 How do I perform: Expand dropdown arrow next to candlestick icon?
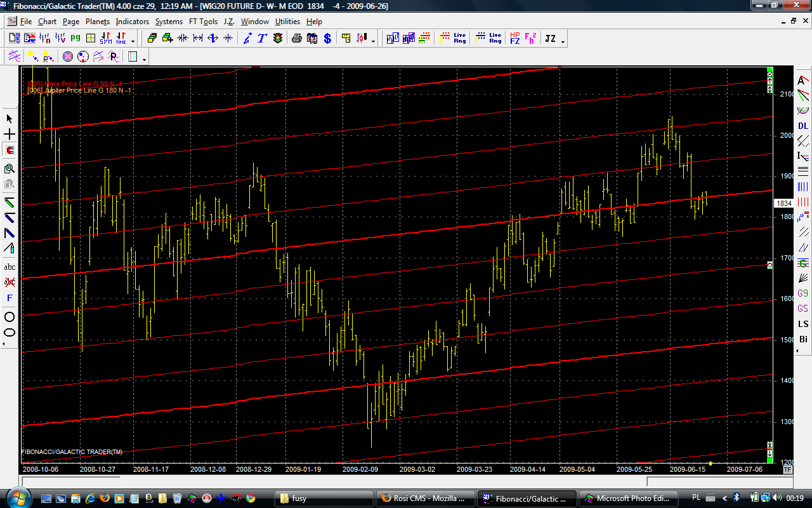pyautogui.click(x=373, y=41)
